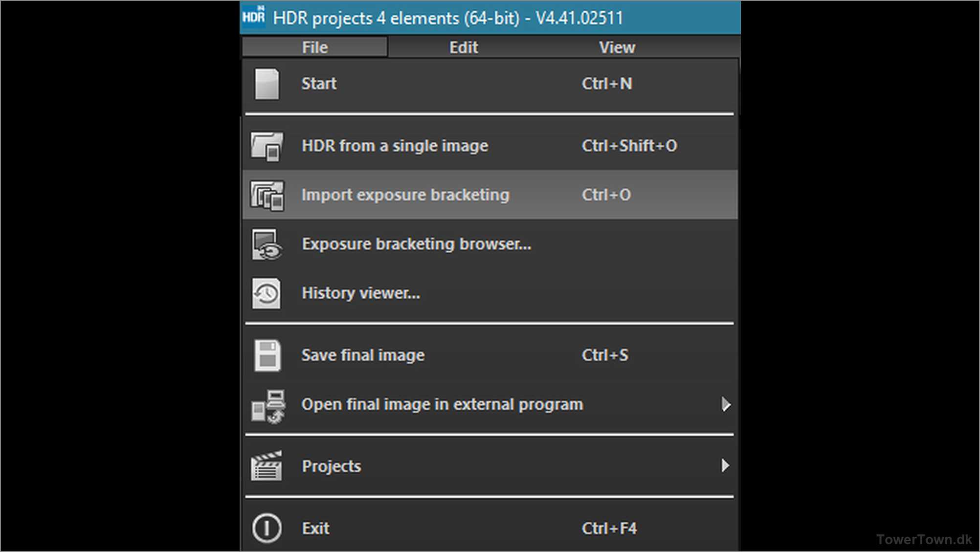The image size is (980, 552).
Task: Click the Exit power icon
Action: click(267, 529)
